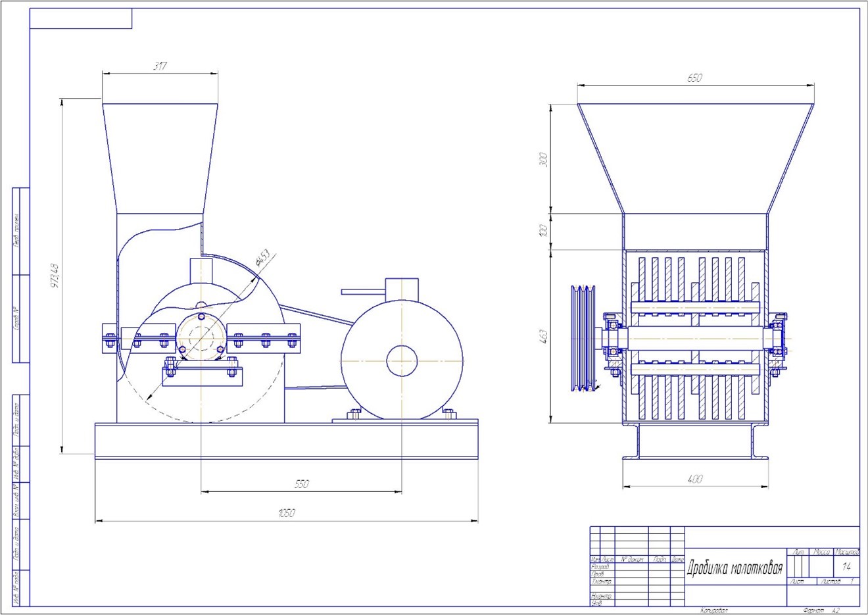
Task: Pick the 100 neck height dimension
Action: pos(543,231)
